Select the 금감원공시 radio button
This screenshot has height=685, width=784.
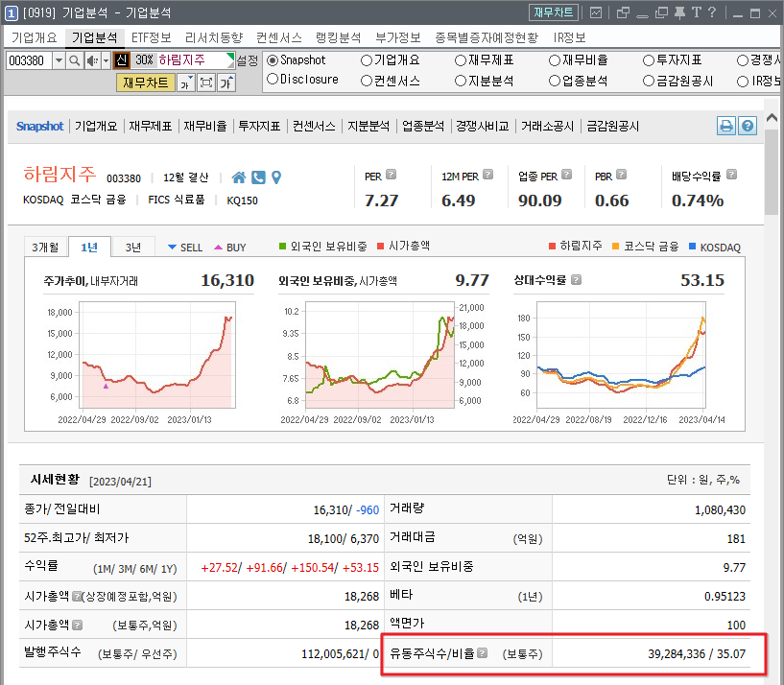[x=649, y=81]
